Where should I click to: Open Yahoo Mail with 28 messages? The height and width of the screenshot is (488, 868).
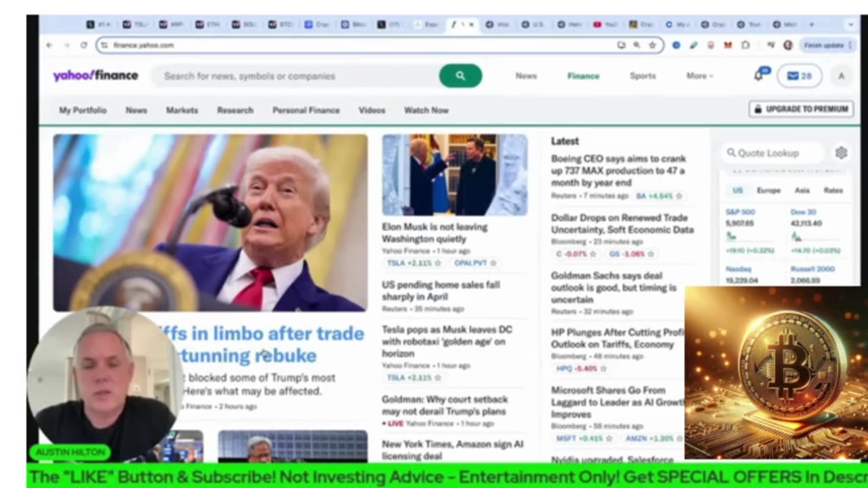click(800, 76)
